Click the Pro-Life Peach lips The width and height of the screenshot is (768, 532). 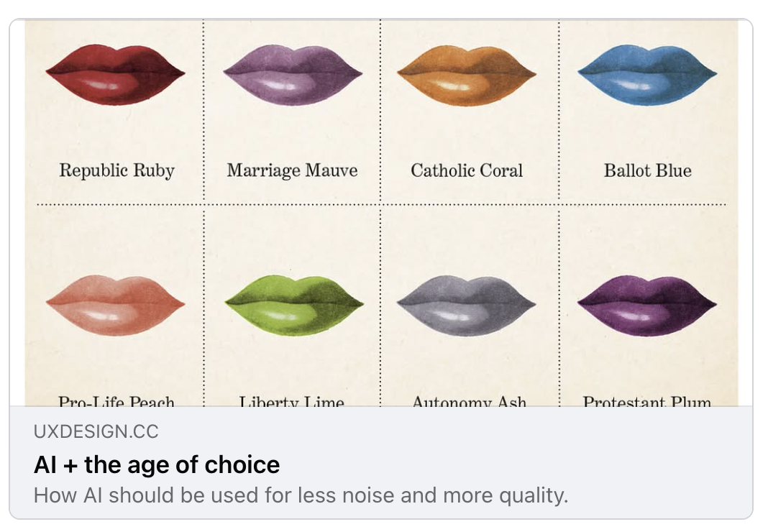116,306
